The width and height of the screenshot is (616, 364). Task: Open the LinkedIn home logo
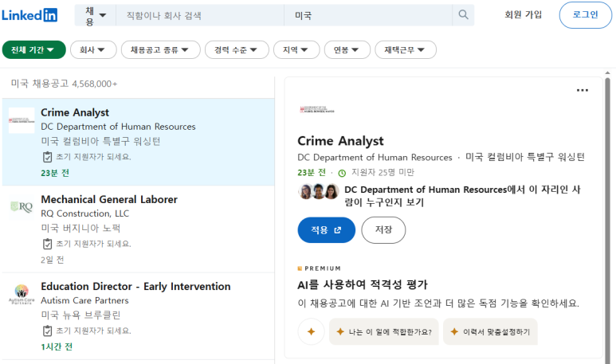point(29,15)
